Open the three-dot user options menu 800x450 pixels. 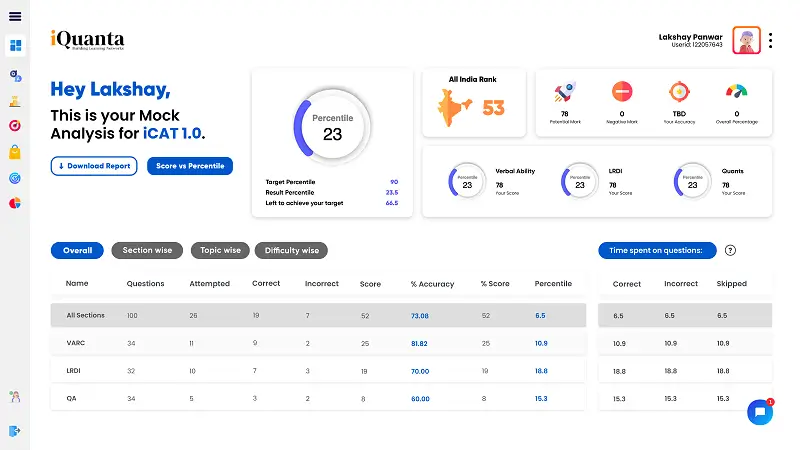(770, 40)
